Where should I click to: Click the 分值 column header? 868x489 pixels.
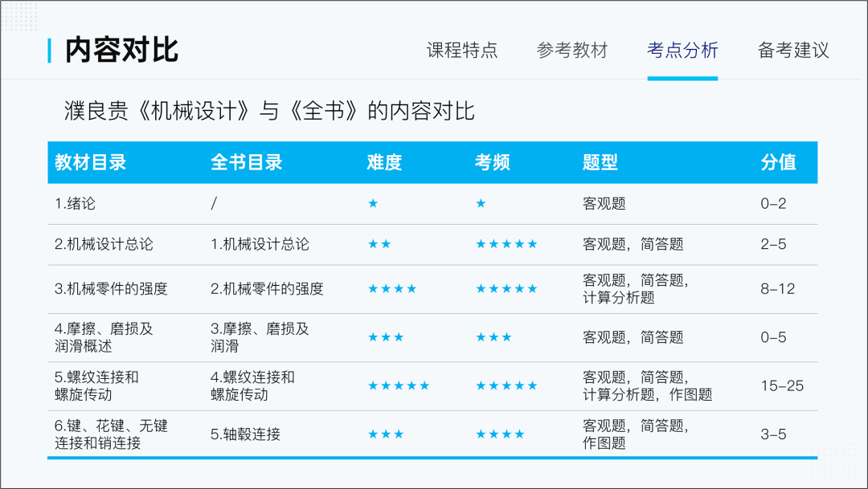point(778,162)
